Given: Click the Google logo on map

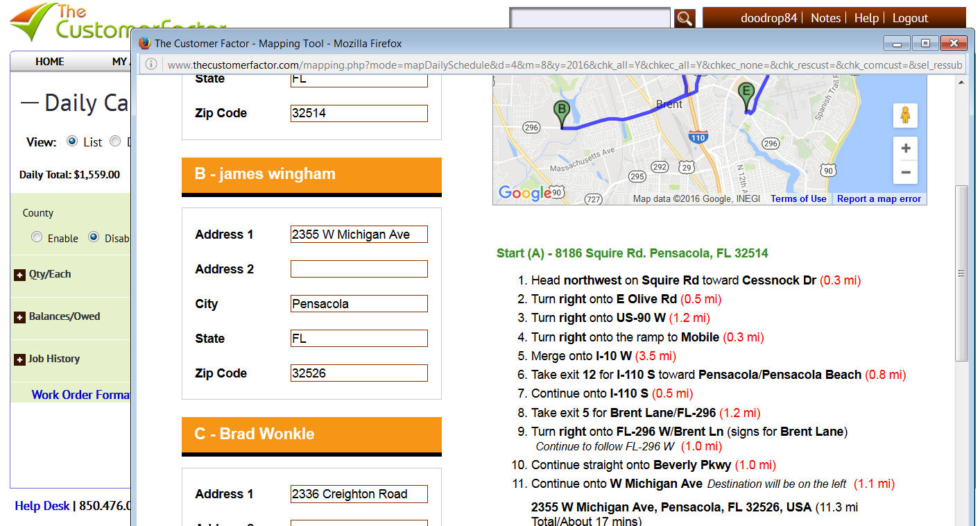Looking at the screenshot, I should (x=525, y=194).
